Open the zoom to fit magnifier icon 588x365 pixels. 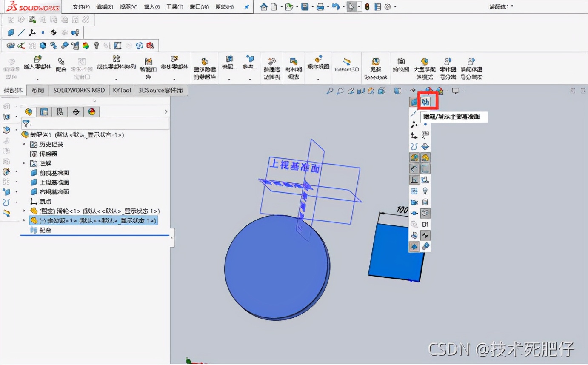[x=330, y=91]
